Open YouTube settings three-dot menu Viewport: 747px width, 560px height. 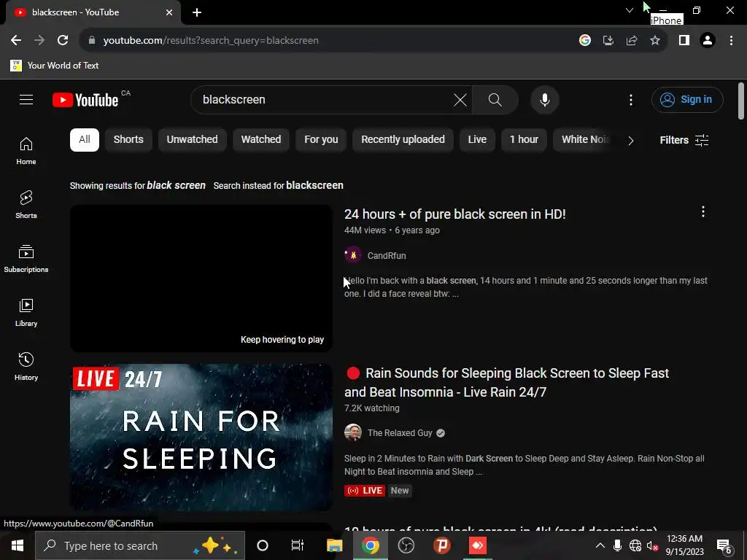(631, 99)
